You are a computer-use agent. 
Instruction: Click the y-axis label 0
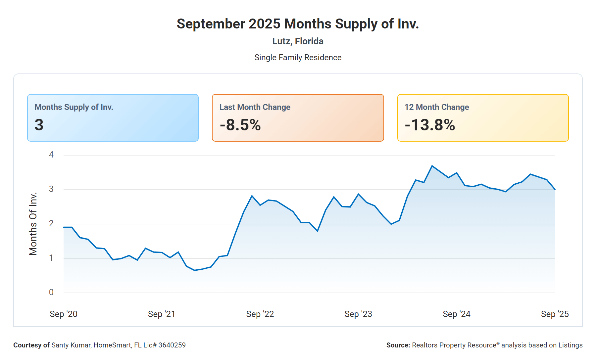pos(51,292)
